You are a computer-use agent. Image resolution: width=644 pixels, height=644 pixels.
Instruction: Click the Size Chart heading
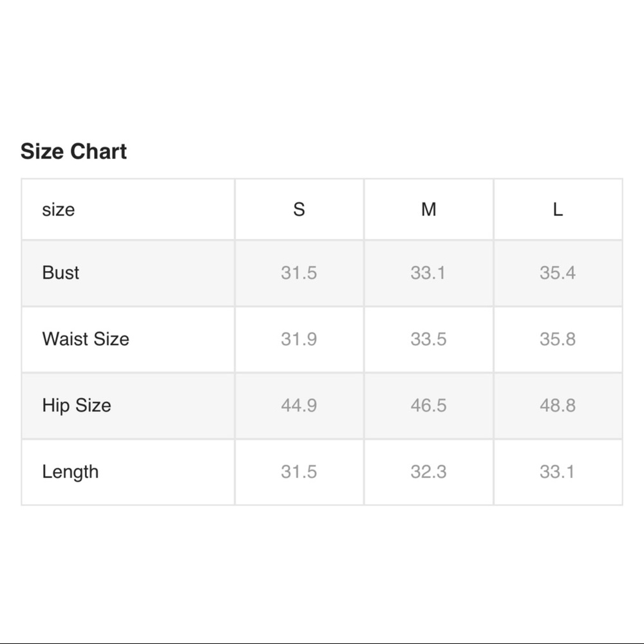[x=73, y=151]
